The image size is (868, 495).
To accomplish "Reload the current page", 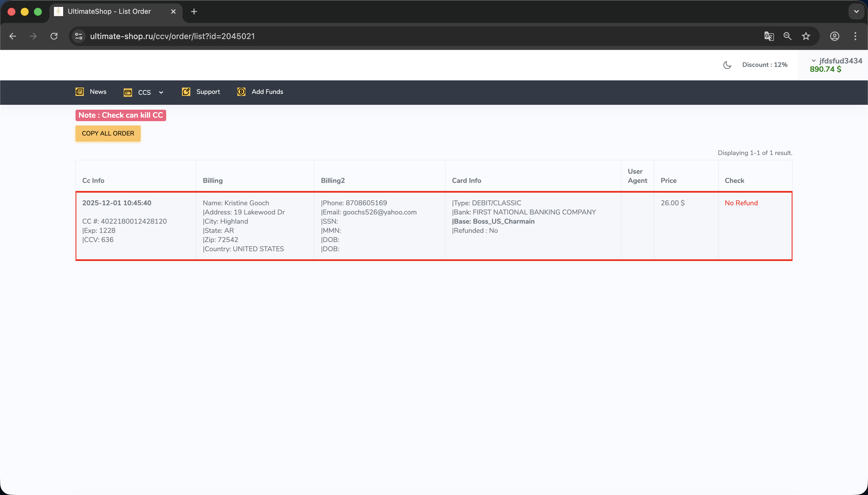I will pos(54,36).
